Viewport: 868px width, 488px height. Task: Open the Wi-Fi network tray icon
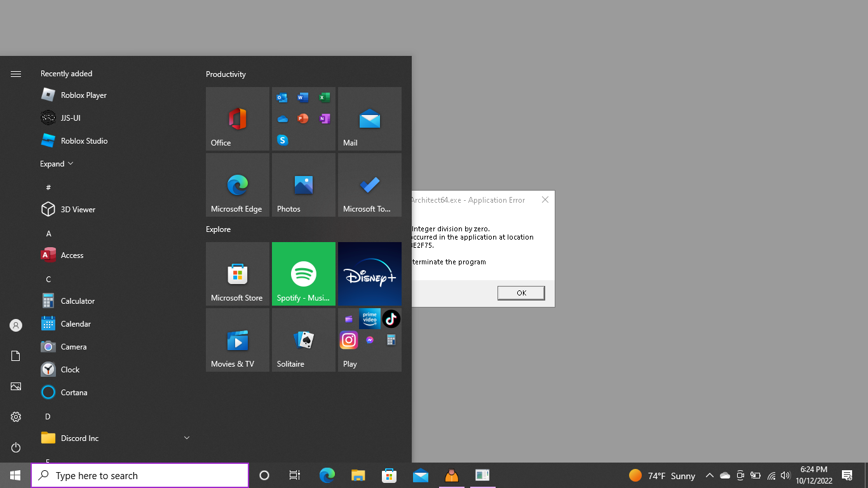pos(771,475)
